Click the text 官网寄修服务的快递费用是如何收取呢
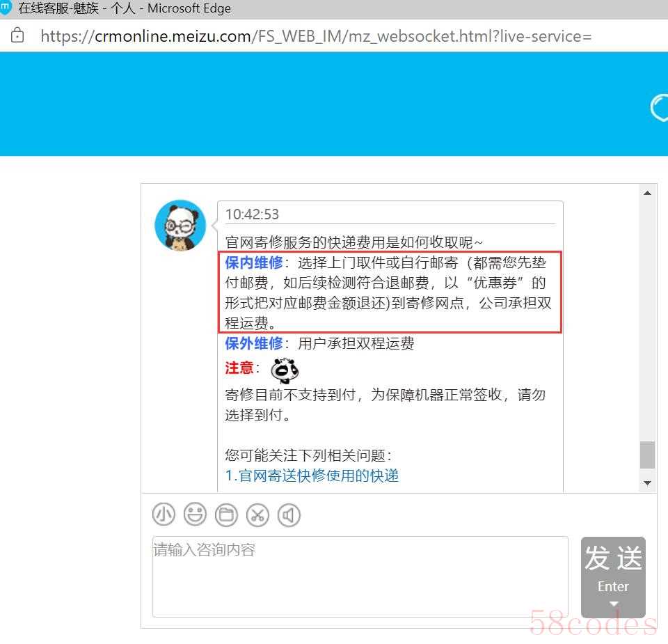 [x=349, y=242]
